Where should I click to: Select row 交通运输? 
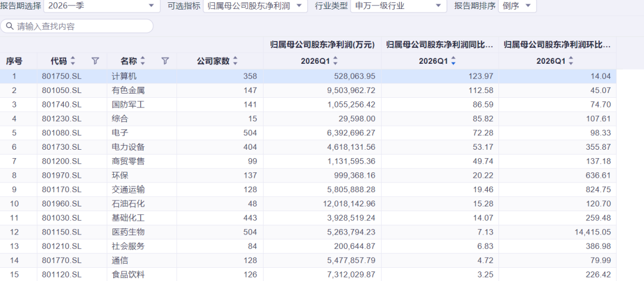(308, 190)
